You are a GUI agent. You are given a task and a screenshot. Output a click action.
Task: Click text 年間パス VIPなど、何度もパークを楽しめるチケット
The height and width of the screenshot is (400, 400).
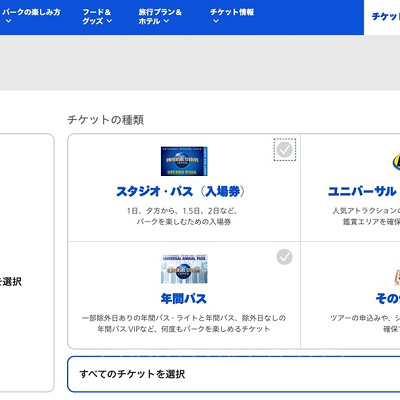point(184,329)
